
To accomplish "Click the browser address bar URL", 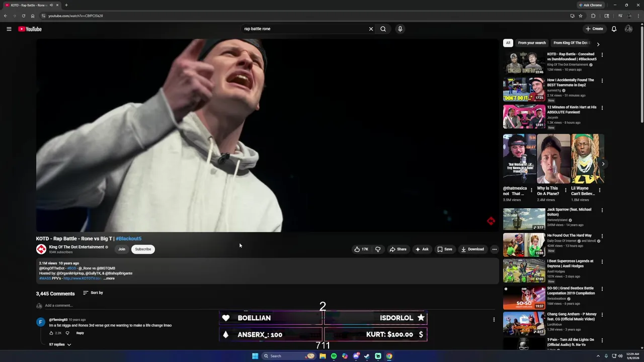I will [x=75, y=16].
